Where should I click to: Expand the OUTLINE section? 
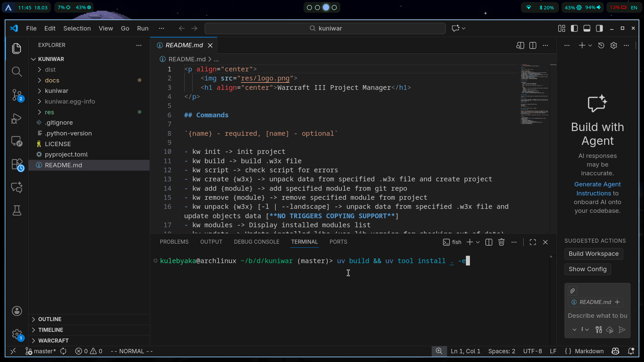click(50, 319)
